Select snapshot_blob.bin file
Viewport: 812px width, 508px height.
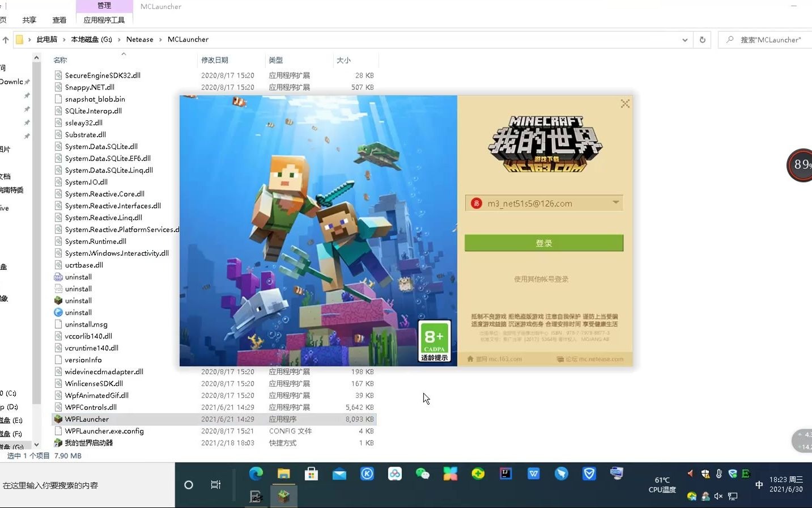point(95,99)
